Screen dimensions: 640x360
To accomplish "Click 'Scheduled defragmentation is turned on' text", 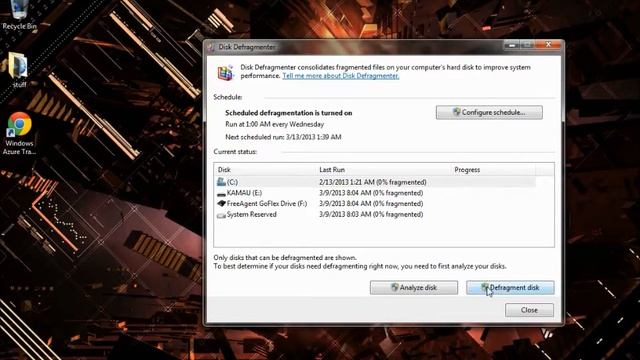I will tap(289, 113).
